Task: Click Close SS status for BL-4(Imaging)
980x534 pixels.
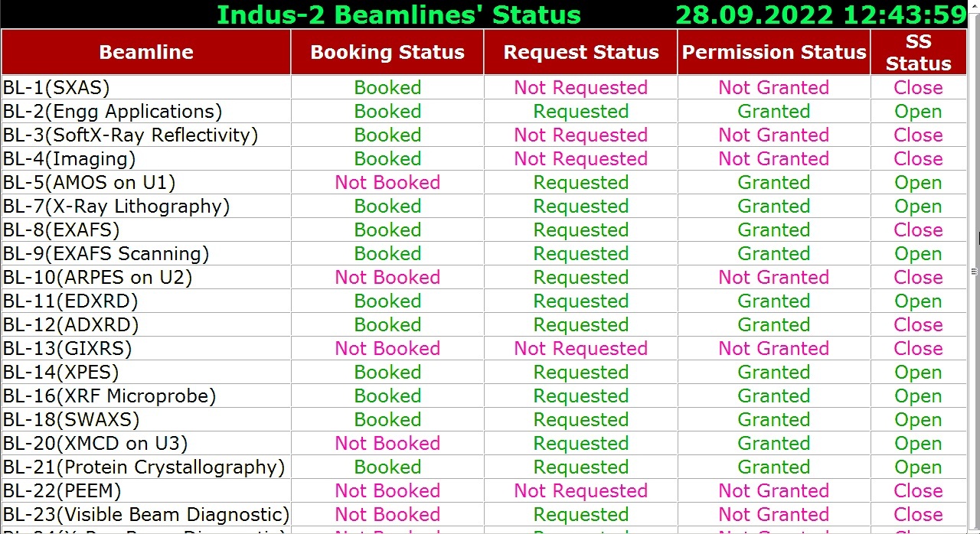Action: click(919, 158)
